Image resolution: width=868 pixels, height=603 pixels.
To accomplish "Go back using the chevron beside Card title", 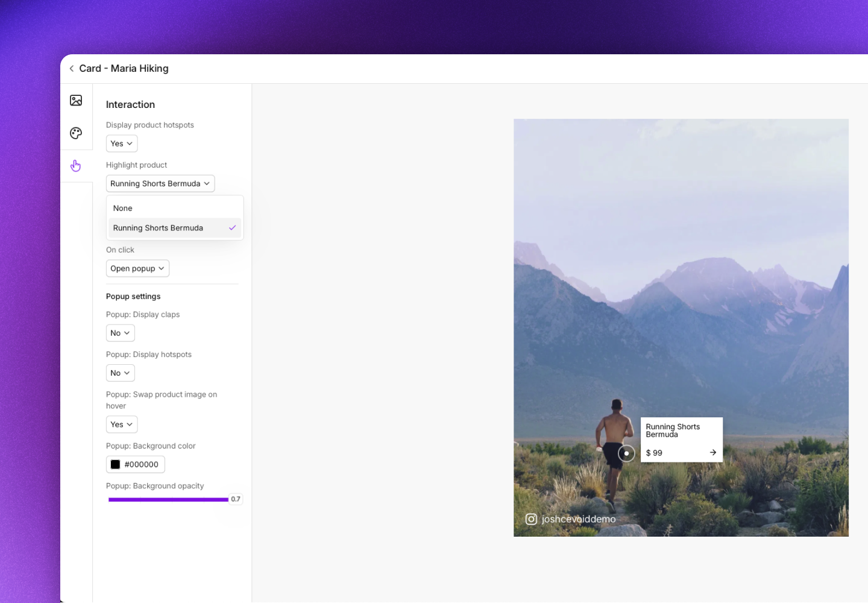I will click(x=72, y=69).
